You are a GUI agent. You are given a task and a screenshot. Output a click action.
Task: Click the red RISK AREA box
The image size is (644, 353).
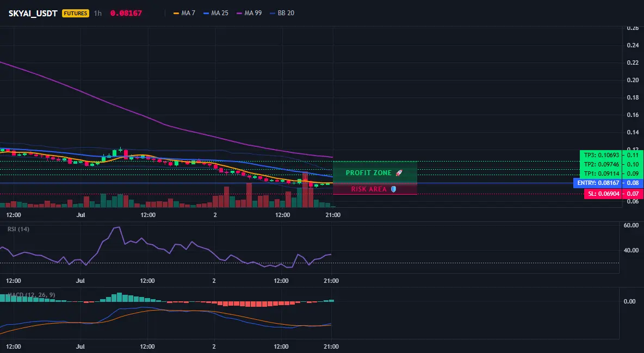pos(375,189)
